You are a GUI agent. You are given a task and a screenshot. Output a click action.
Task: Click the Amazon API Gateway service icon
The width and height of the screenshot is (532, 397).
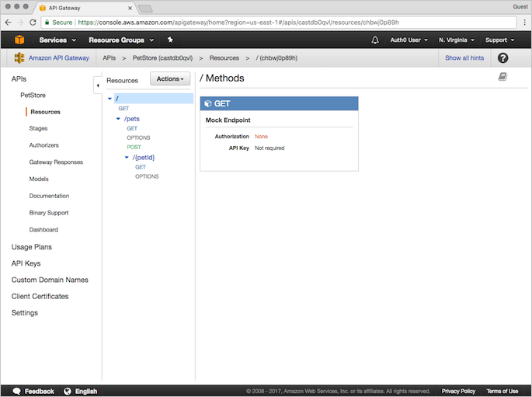19,58
